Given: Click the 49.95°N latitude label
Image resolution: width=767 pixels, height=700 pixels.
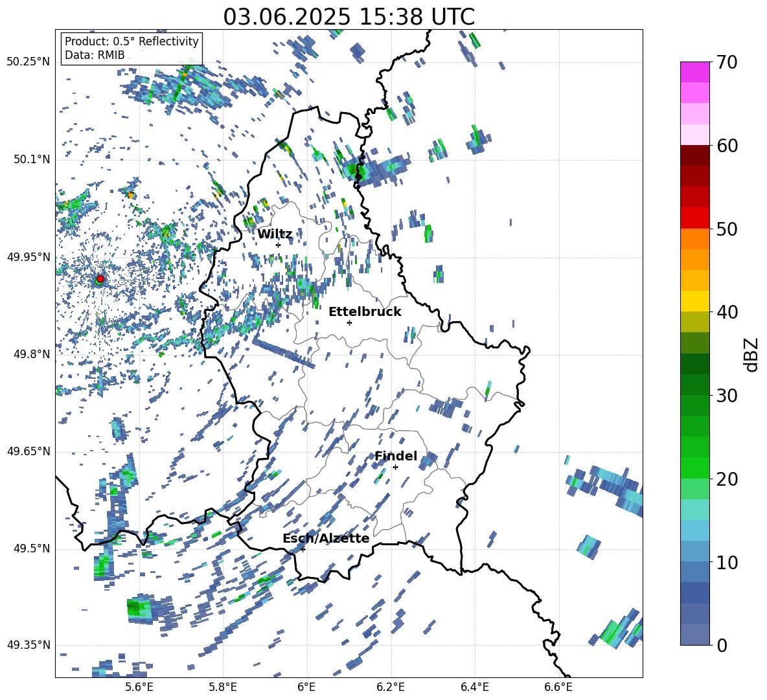Looking at the screenshot, I should pos(29,256).
